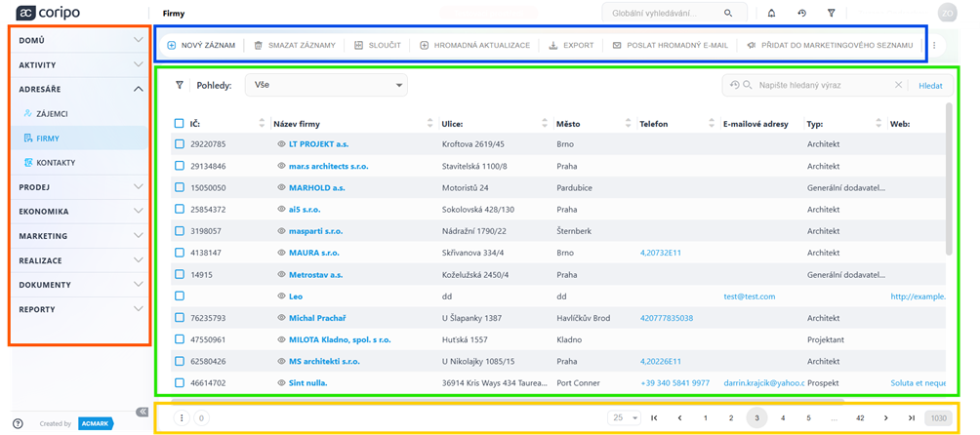Click the help question mark icon
The image size is (980, 435).
click(x=18, y=423)
